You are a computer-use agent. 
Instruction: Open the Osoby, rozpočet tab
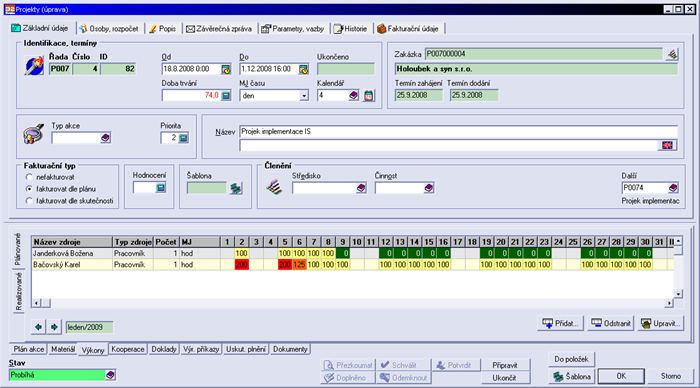[x=110, y=29]
